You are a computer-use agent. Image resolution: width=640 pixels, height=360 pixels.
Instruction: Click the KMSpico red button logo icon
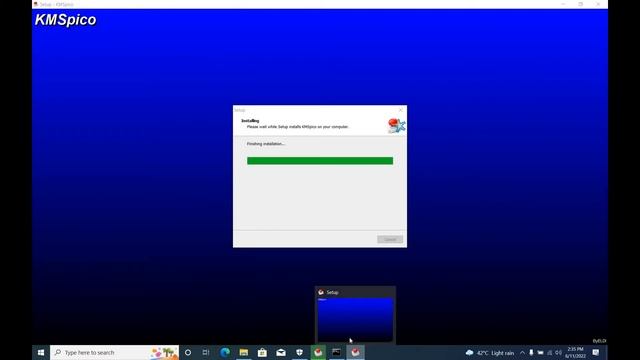coord(396,125)
